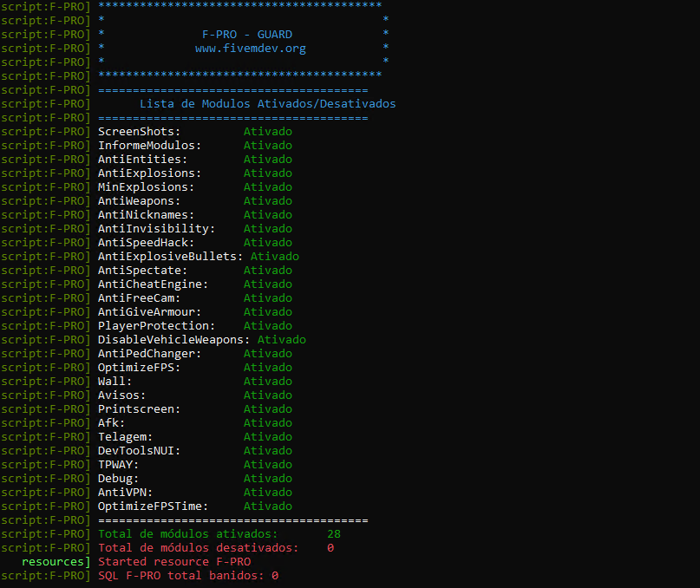Click the Ativado value for AntiWeapons

tap(267, 201)
